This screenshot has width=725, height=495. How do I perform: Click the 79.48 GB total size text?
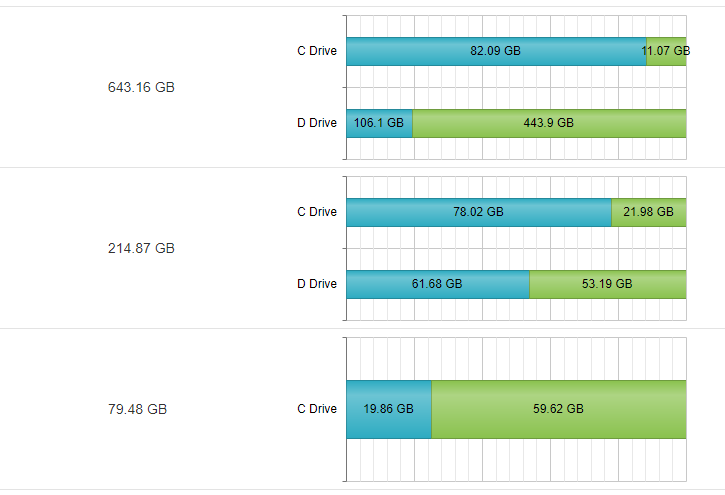coord(137,409)
